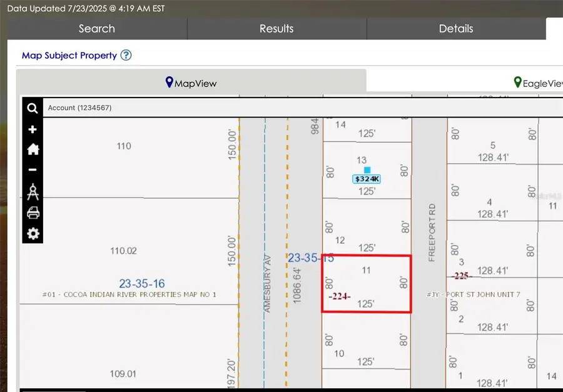This screenshot has width=563, height=392.
Task: Open Map Subject Property help icon
Action: 126,56
